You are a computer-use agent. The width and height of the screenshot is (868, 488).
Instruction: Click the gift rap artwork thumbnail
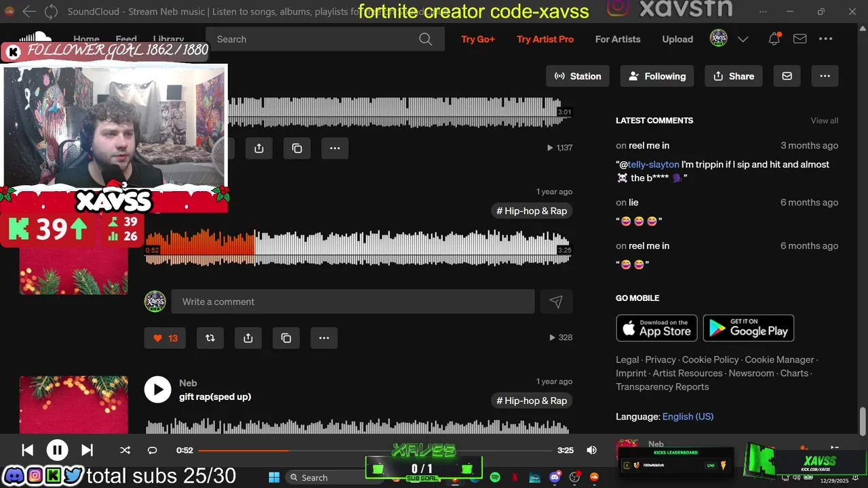pos(73,405)
